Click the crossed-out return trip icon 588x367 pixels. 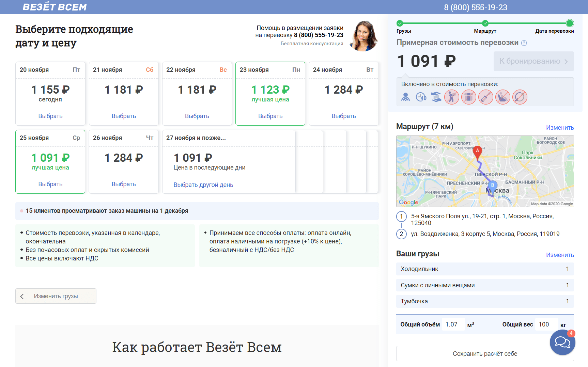click(520, 97)
